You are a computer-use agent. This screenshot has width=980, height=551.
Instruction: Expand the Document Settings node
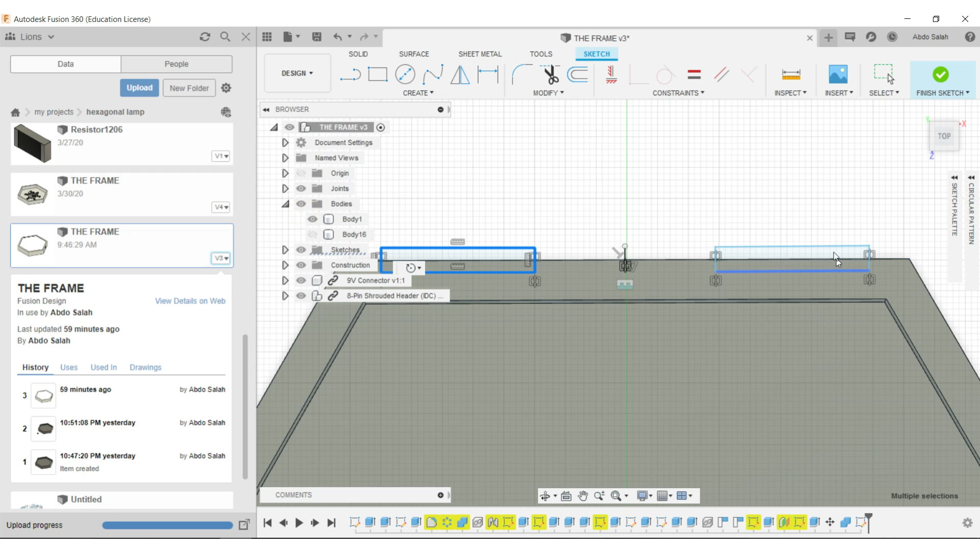point(285,142)
